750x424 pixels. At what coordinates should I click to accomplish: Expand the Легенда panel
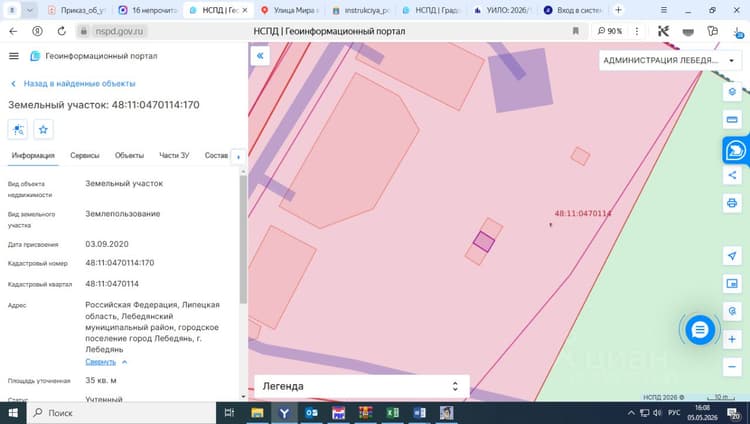click(362, 386)
